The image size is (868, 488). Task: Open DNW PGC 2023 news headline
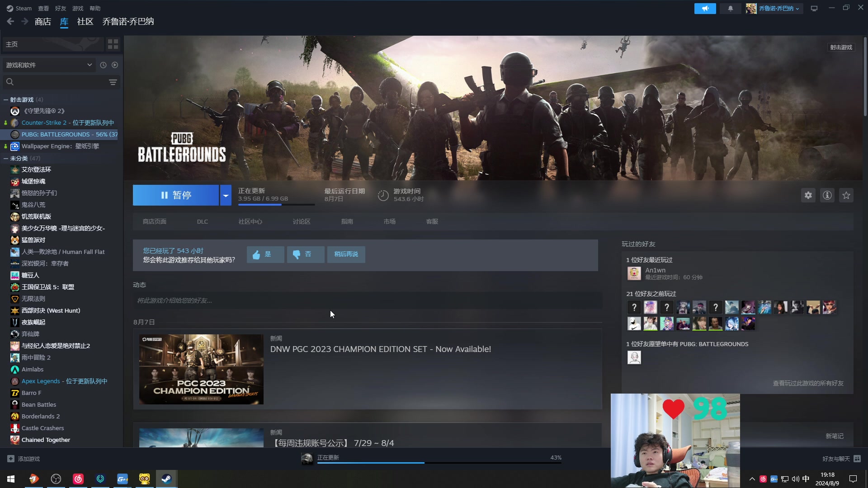[x=381, y=349]
